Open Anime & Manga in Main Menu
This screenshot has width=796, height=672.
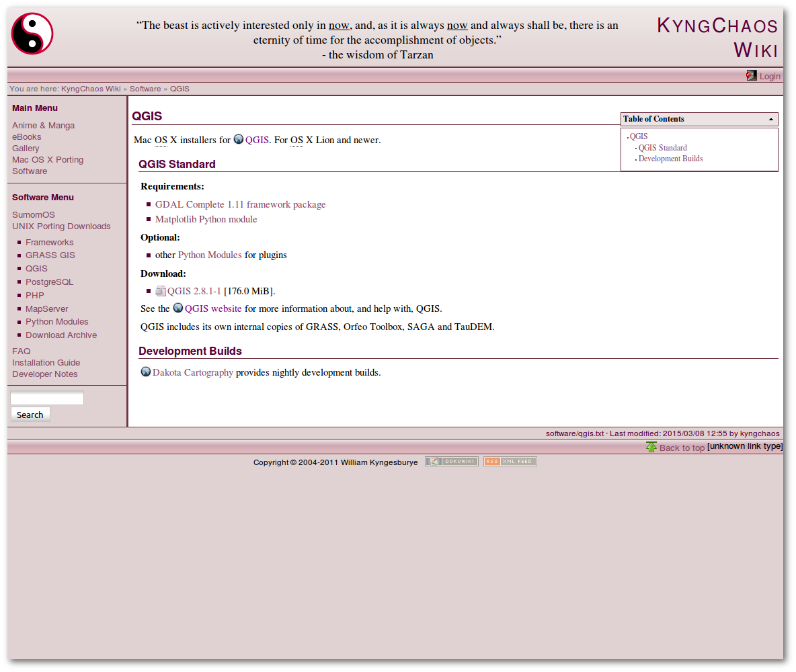43,126
